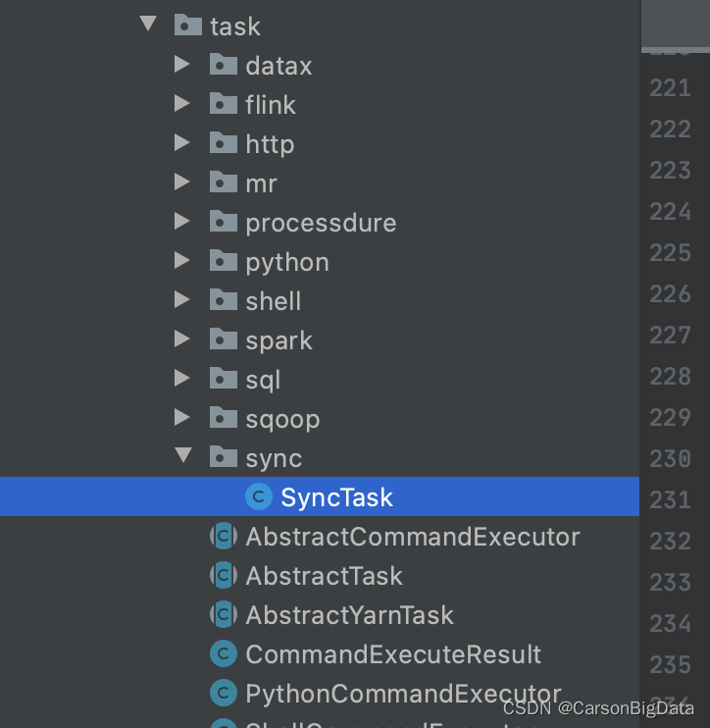The height and width of the screenshot is (728, 710).
Task: Expand the flink package arrow
Action: pos(181,103)
